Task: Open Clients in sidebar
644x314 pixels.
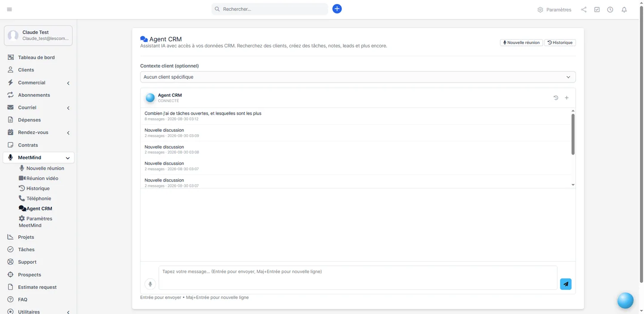Action: tap(26, 70)
